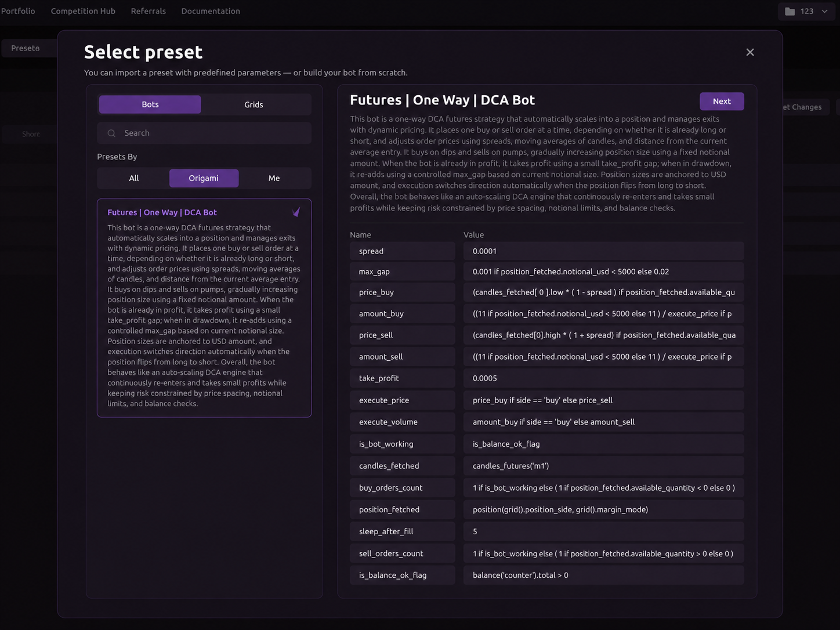Image resolution: width=840 pixels, height=630 pixels.
Task: Open Portfolio in the top navigation
Action: [18, 11]
